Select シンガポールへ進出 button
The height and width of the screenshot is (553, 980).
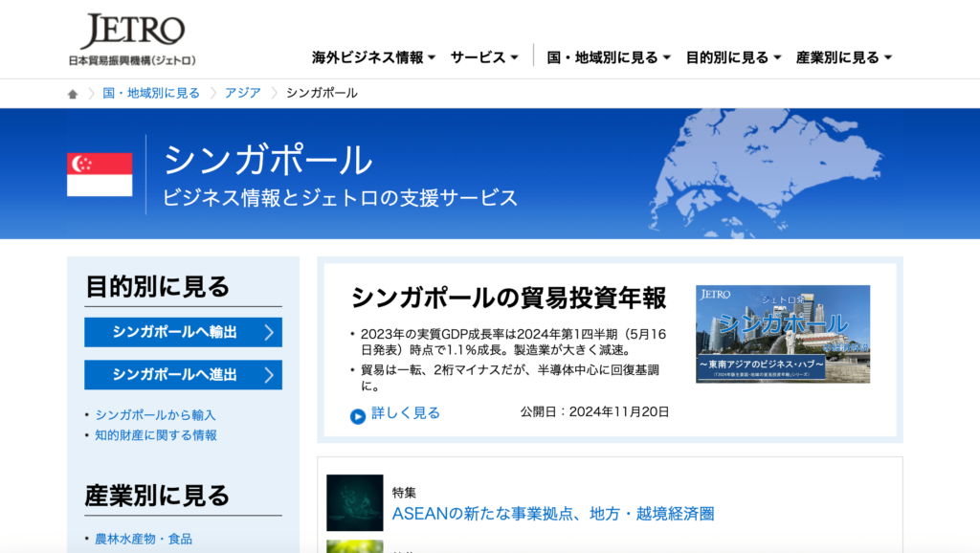coord(183,375)
